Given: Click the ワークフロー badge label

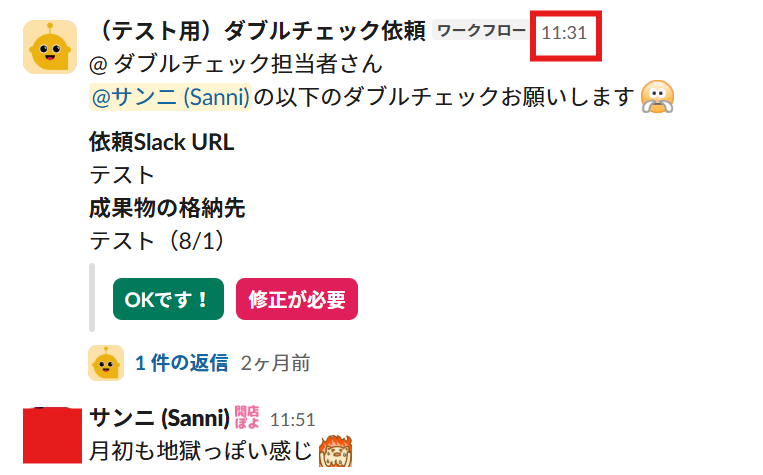Looking at the screenshot, I should [481, 31].
